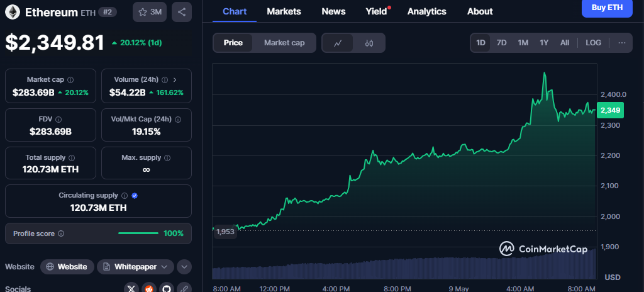Viewport: 644px width, 292px height.
Task: Click the 20.12% (1d) change indicator
Action: (138, 43)
